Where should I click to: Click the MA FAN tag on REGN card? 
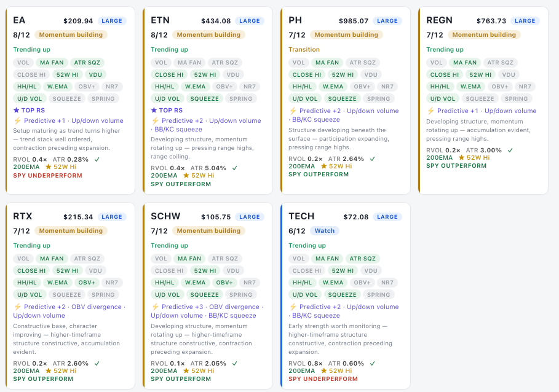coord(465,63)
